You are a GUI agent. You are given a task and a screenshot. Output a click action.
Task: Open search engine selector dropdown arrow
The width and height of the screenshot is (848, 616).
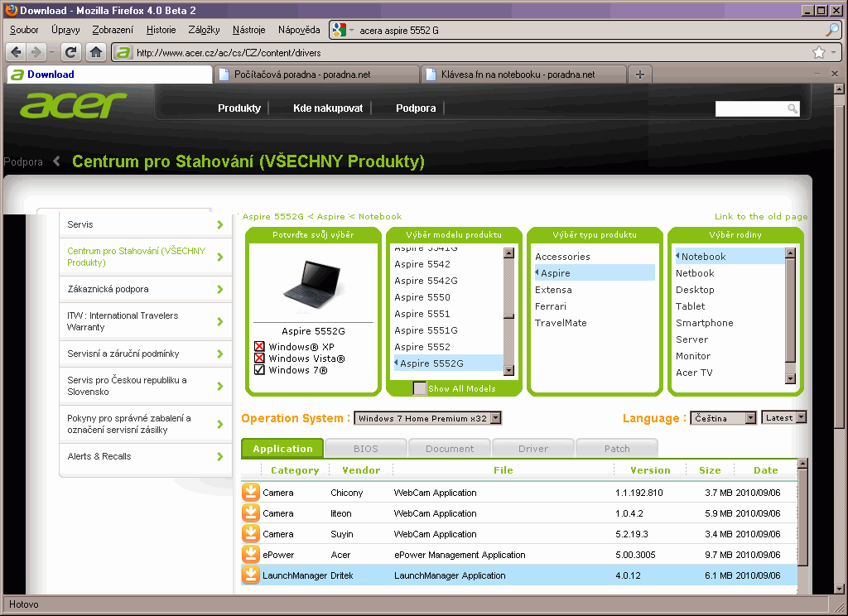(x=351, y=31)
